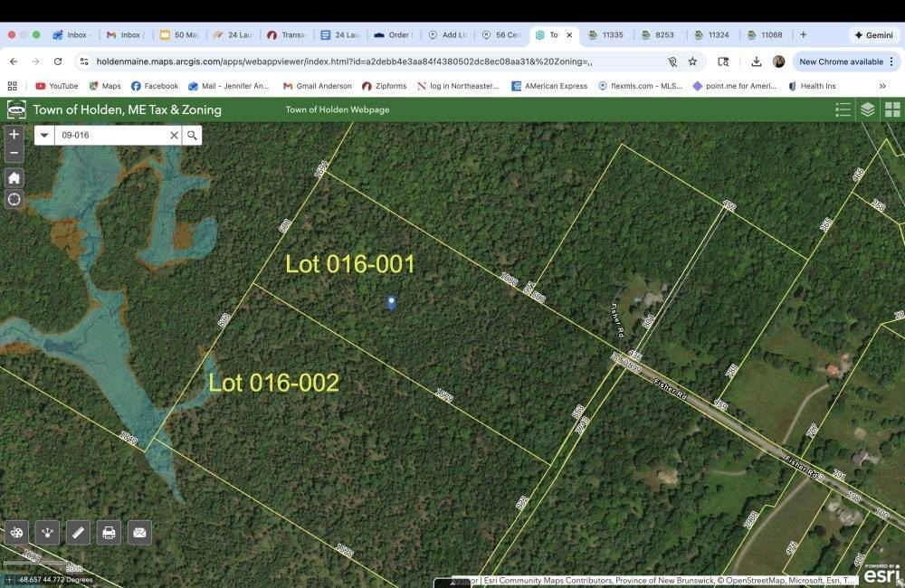
Task: Open the Share widget icon
Action: tap(47, 532)
